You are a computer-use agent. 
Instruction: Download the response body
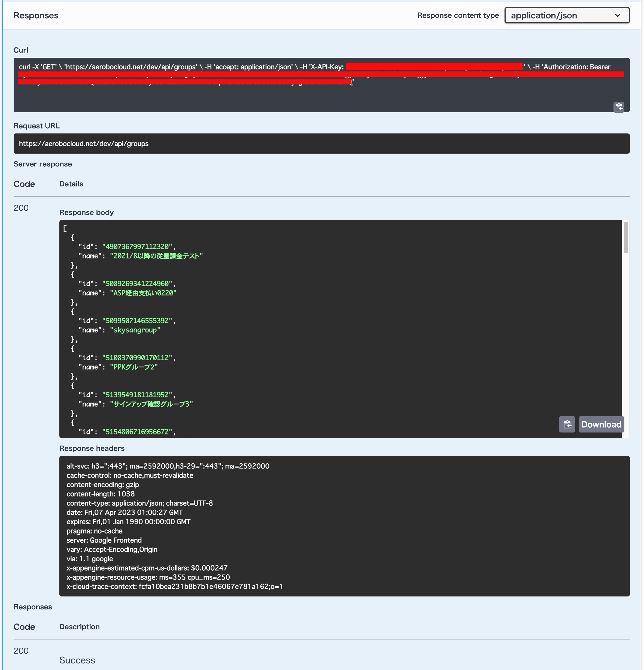pyautogui.click(x=601, y=424)
